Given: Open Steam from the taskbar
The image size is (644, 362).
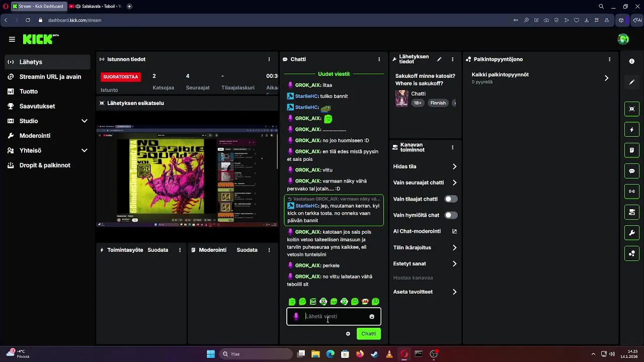Looking at the screenshot, I should point(374,354).
